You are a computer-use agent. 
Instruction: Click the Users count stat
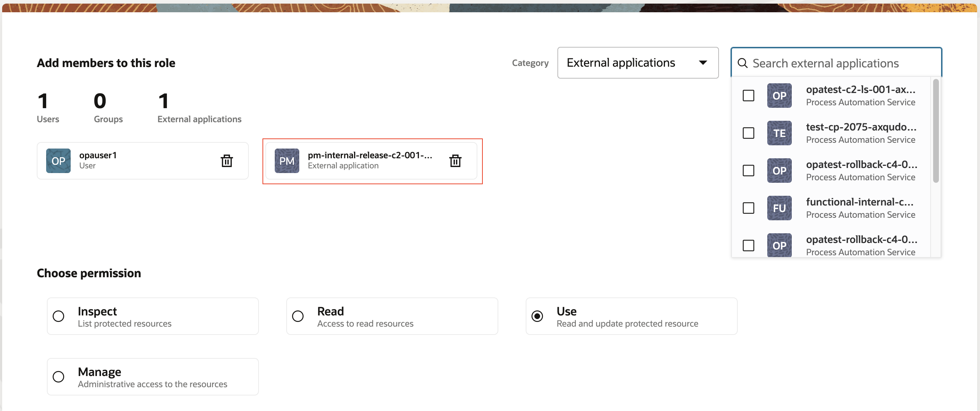(x=48, y=107)
